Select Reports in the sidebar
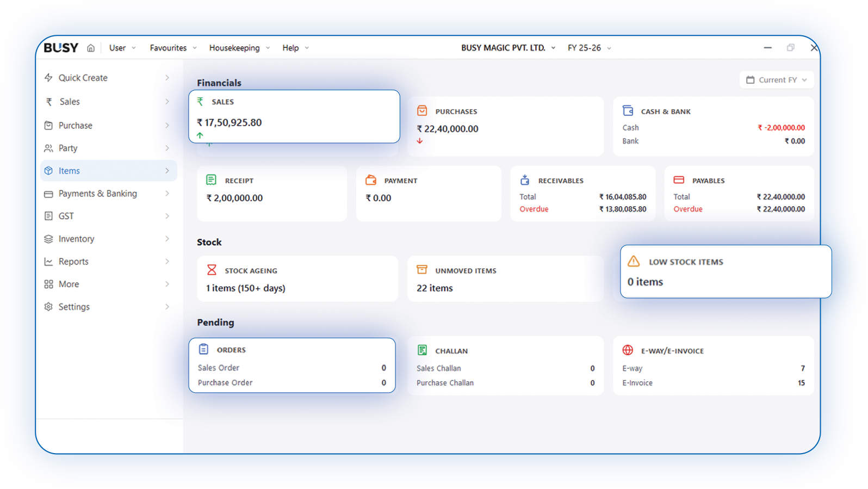This screenshot has width=868, height=489. click(x=109, y=262)
